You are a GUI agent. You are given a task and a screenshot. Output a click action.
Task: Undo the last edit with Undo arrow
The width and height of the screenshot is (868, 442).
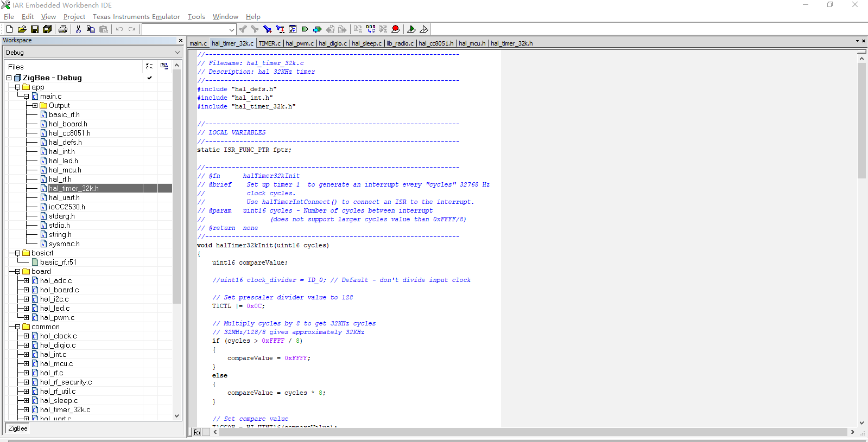point(119,29)
